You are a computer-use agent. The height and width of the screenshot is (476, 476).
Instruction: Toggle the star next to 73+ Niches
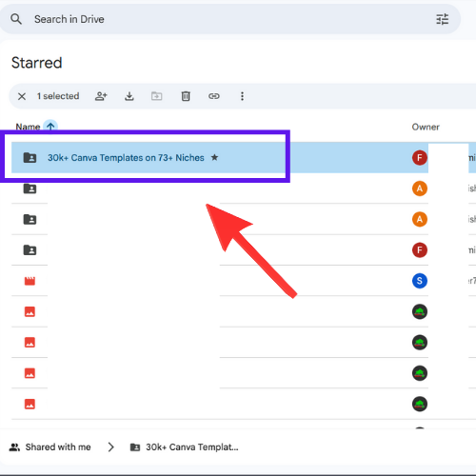(x=214, y=157)
